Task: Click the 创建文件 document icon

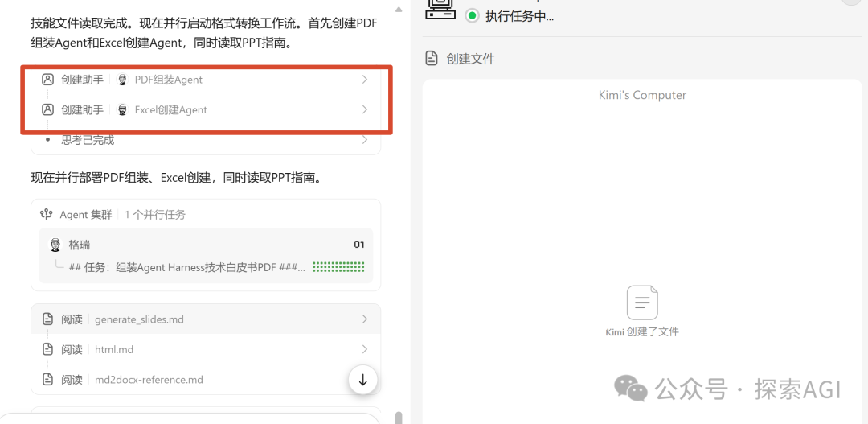Action: click(x=432, y=58)
